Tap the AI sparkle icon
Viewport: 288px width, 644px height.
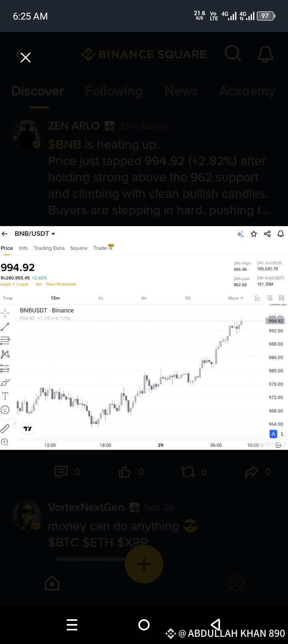[x=240, y=234]
